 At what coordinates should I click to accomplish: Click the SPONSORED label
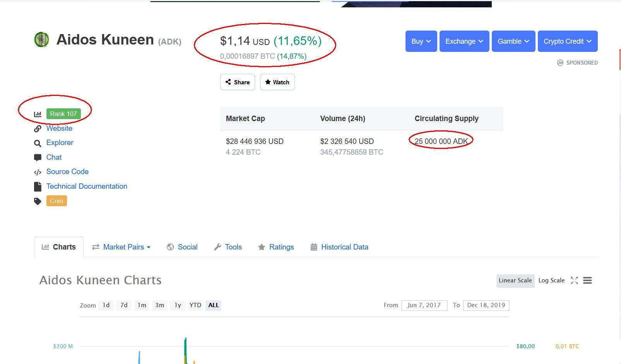point(582,63)
